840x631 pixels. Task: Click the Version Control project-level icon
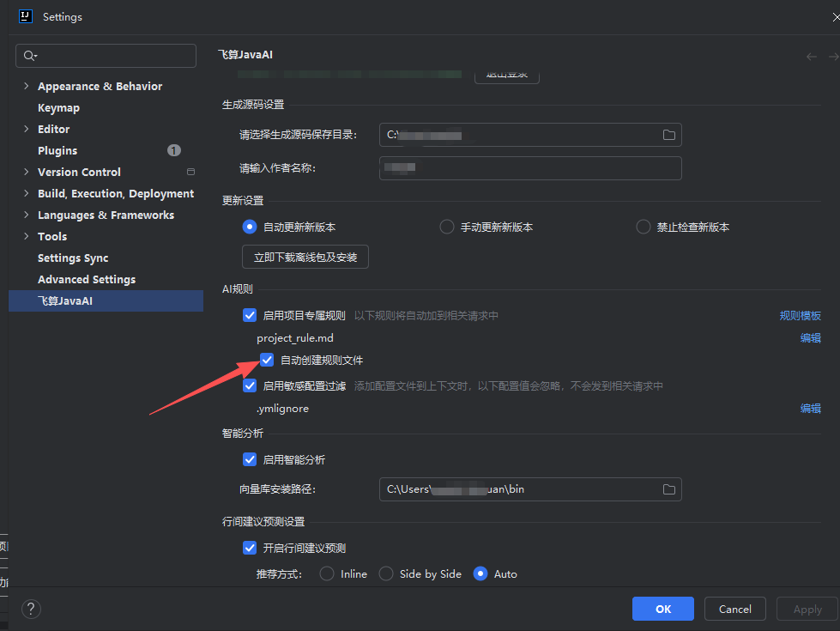190,172
